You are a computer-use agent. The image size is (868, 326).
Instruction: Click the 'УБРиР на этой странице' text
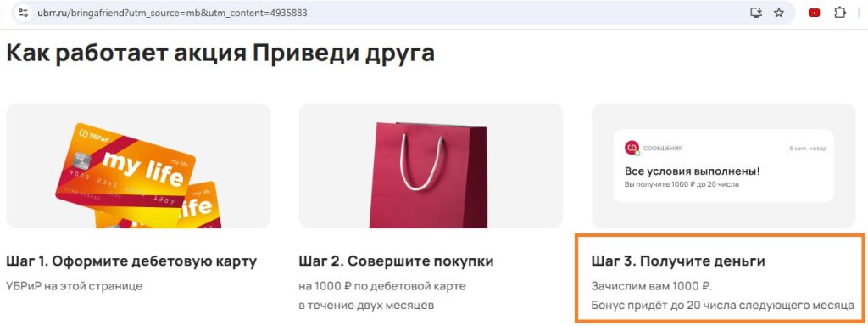pos(75,287)
